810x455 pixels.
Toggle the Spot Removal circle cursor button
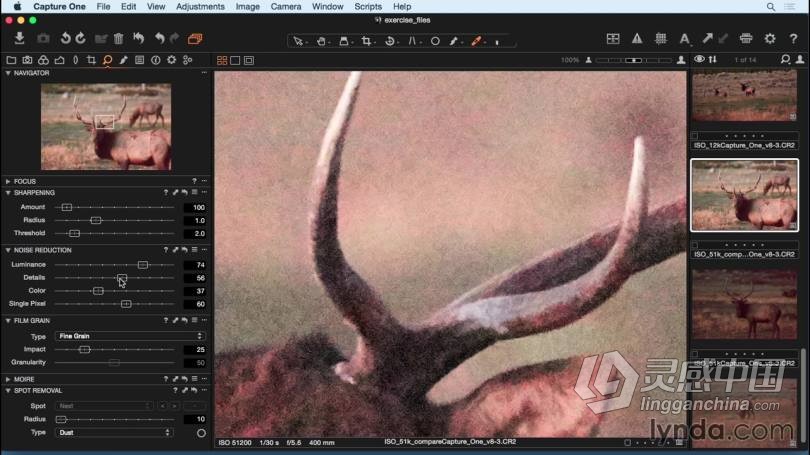(x=201, y=433)
